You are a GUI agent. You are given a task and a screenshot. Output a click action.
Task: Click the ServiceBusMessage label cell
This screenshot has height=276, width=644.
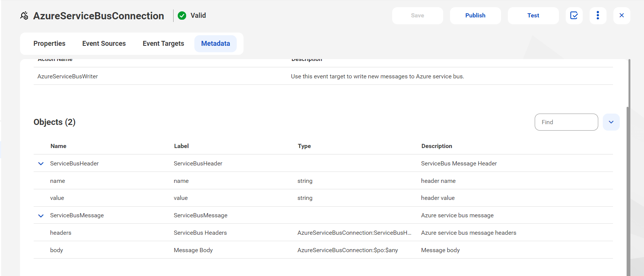[x=201, y=215]
